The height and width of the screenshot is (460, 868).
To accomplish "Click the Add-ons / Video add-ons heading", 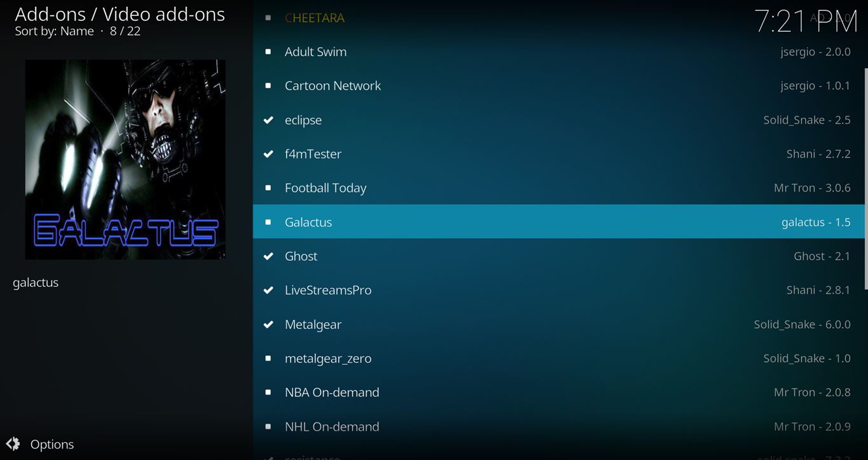I will click(x=120, y=14).
